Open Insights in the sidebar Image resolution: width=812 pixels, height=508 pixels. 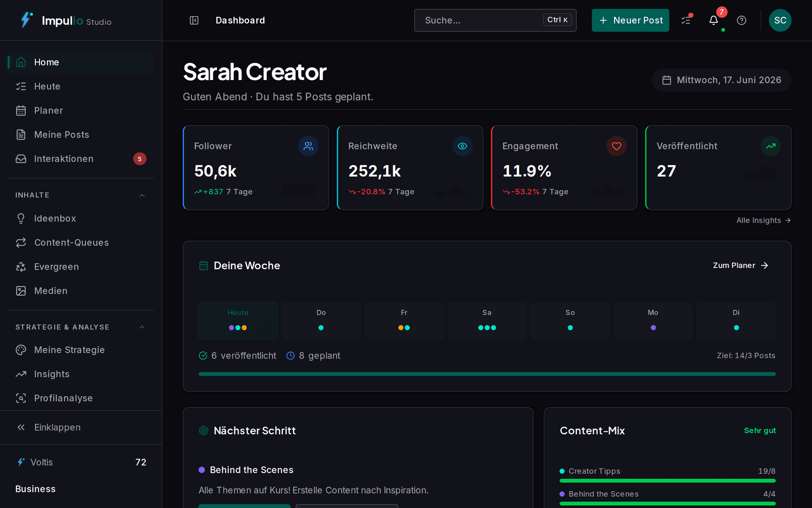tap(81, 374)
